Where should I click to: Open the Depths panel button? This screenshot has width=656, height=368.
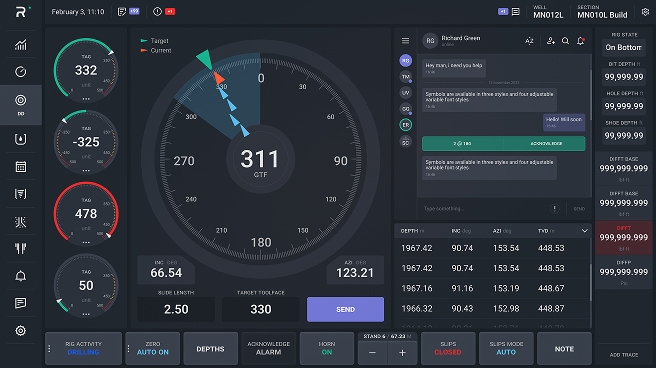[x=210, y=348]
